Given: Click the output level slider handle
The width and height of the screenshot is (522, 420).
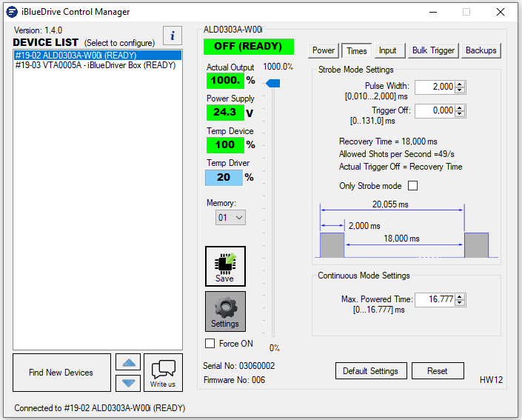Looking at the screenshot, I should (272, 84).
